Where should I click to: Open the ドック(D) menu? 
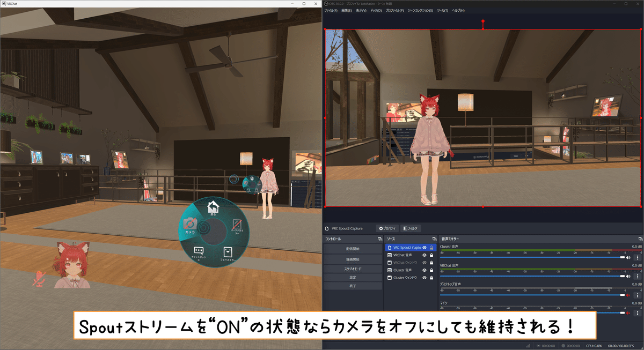tap(376, 10)
